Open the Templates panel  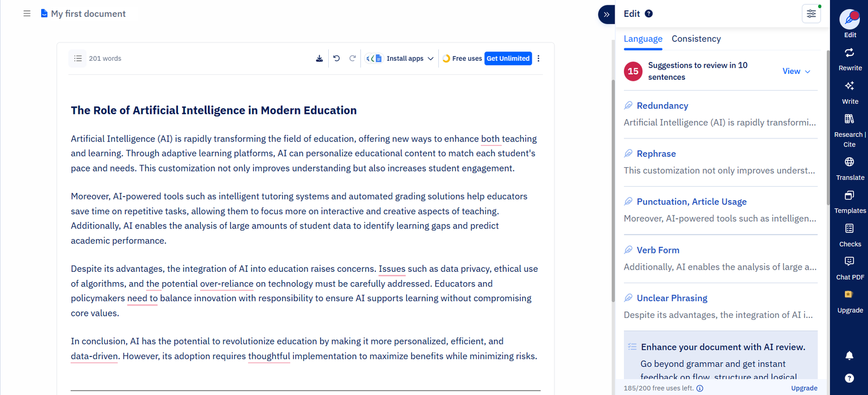[850, 201]
